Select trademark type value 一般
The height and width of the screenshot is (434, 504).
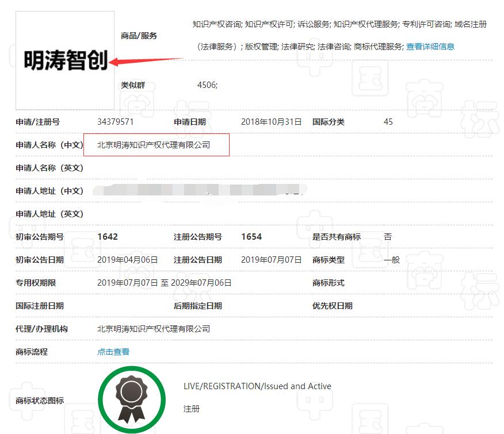(x=392, y=260)
